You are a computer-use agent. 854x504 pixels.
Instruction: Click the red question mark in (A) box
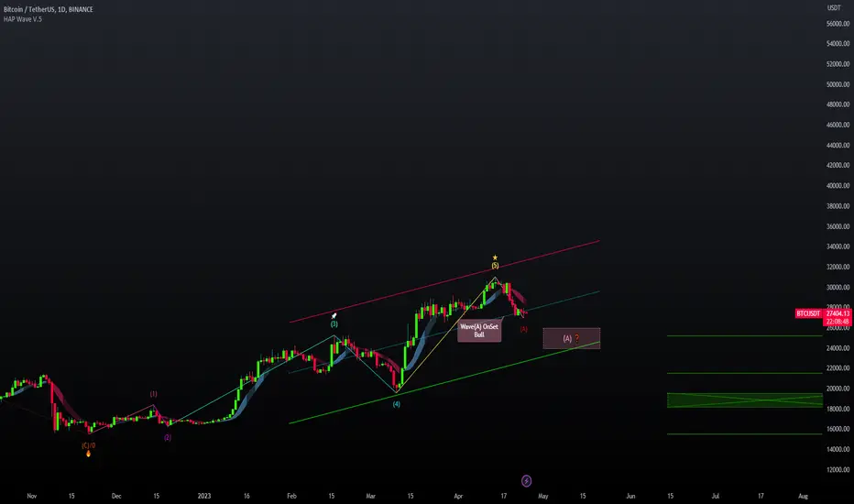(x=576, y=338)
